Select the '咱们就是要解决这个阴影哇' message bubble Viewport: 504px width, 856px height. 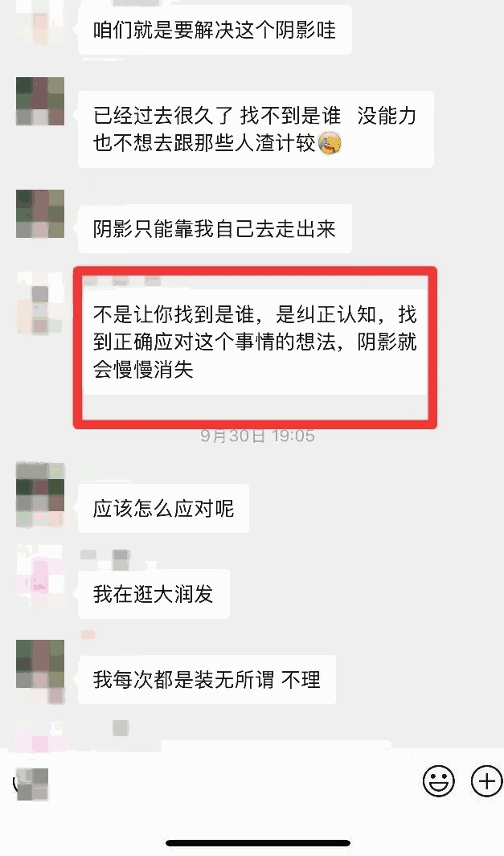[x=215, y=30]
